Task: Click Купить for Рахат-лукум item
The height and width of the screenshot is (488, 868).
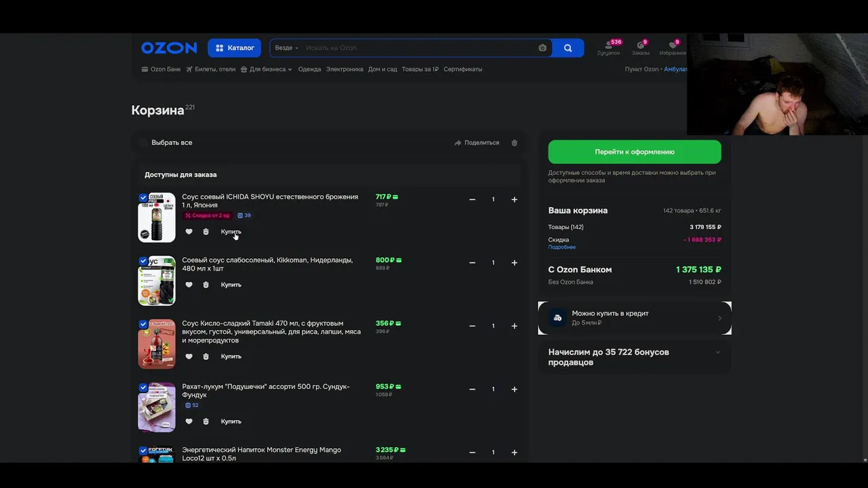Action: (x=231, y=422)
